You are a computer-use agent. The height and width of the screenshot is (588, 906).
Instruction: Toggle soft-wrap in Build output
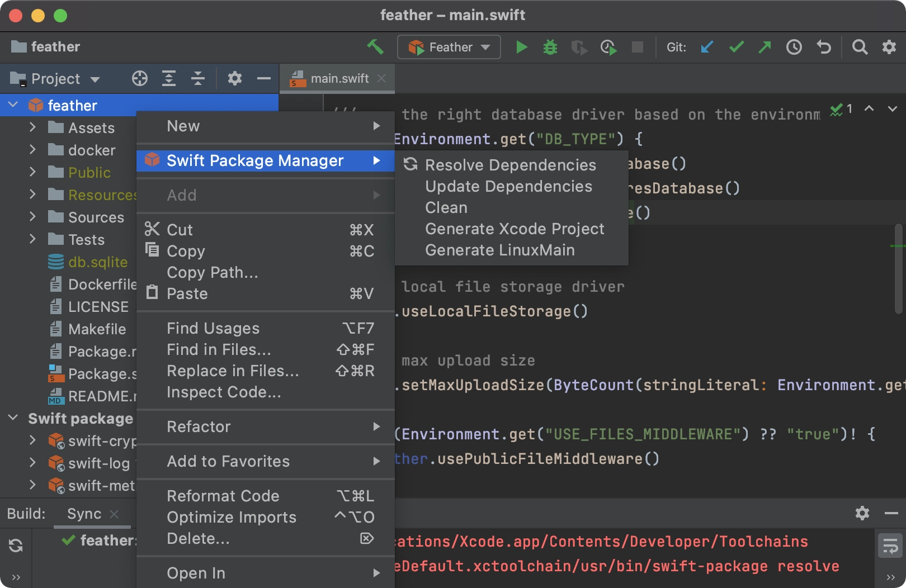890,546
